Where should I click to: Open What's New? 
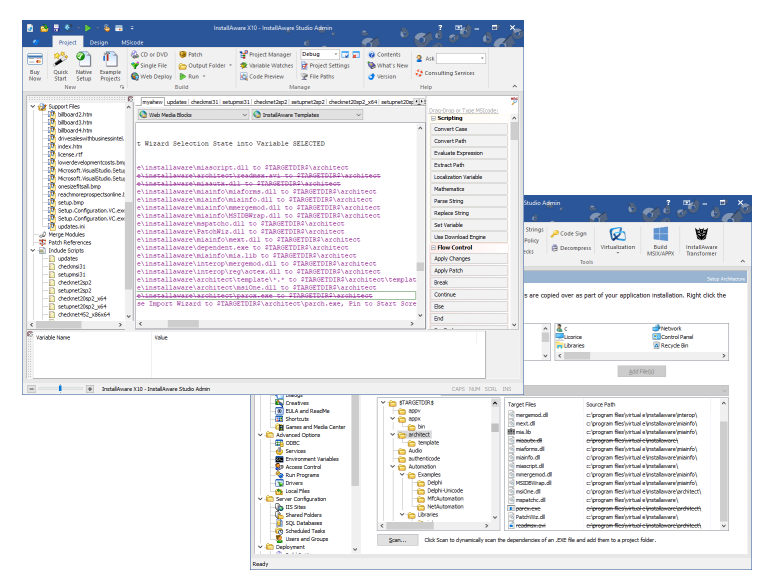[388, 66]
